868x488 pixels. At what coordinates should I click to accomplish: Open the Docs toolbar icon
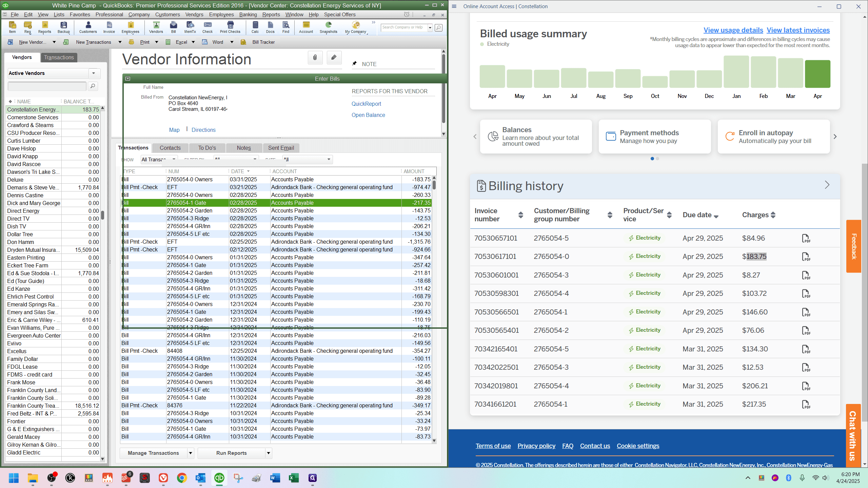(270, 27)
